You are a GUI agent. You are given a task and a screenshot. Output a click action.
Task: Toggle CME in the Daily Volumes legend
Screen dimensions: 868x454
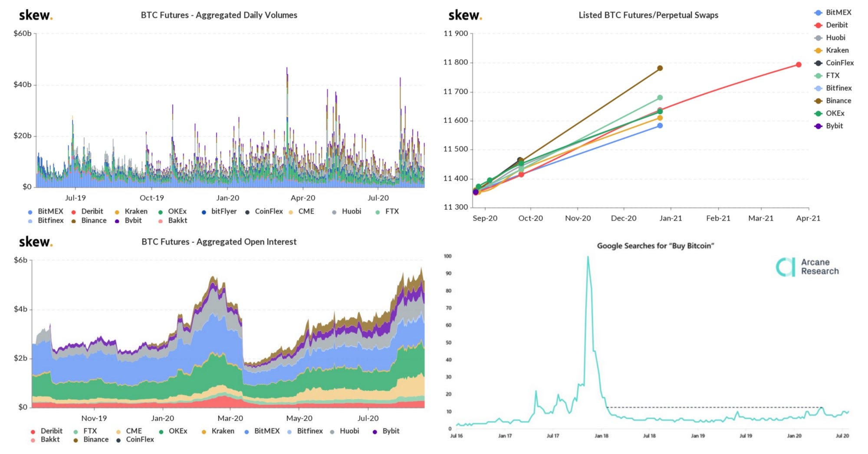[301, 211]
